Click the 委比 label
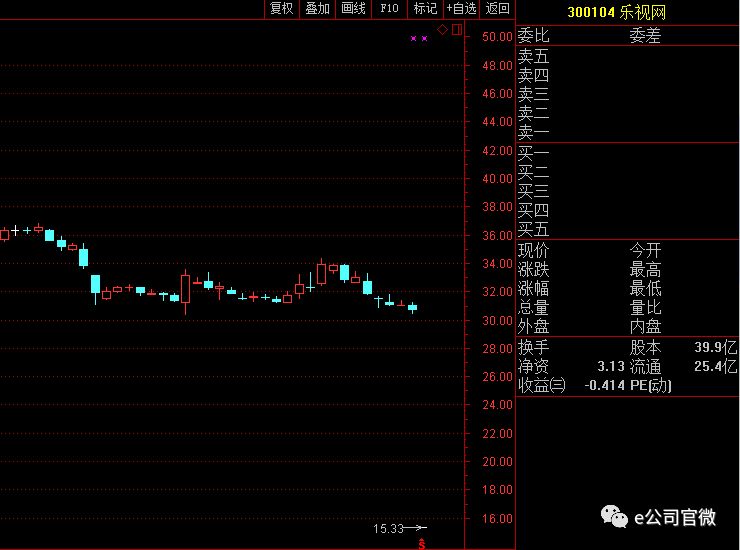 tap(533, 35)
